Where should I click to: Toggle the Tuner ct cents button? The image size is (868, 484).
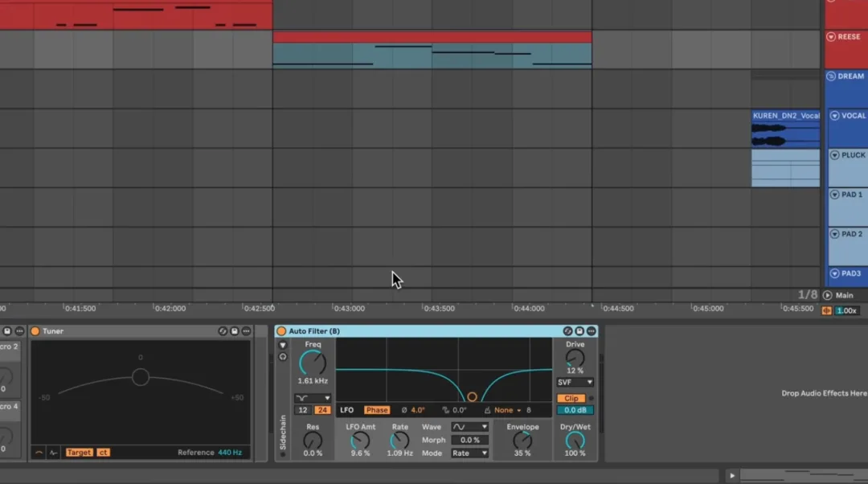point(103,453)
